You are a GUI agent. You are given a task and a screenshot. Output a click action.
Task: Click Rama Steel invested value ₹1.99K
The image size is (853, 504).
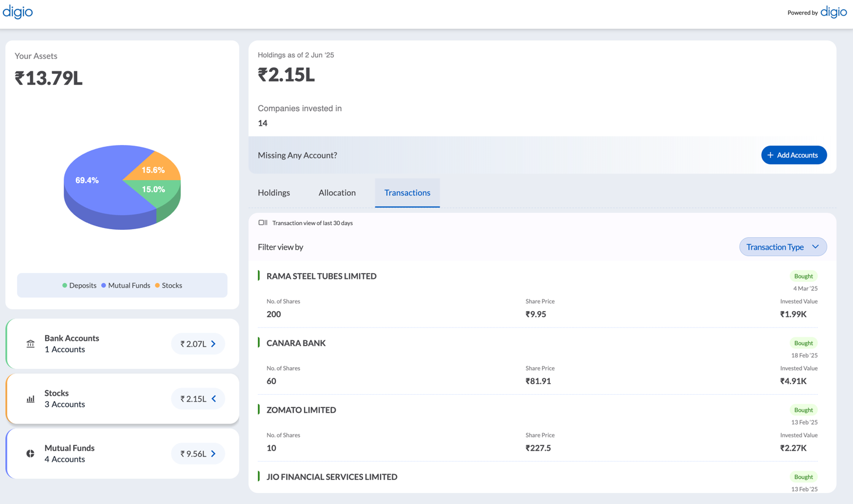(793, 314)
